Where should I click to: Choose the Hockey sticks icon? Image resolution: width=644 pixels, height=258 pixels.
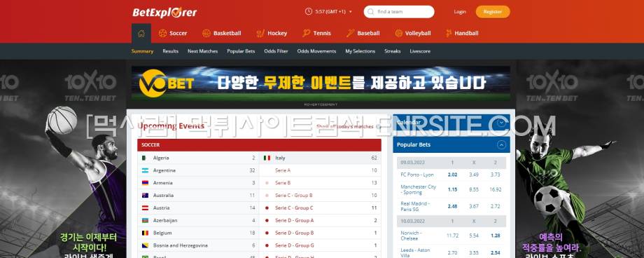(260, 34)
